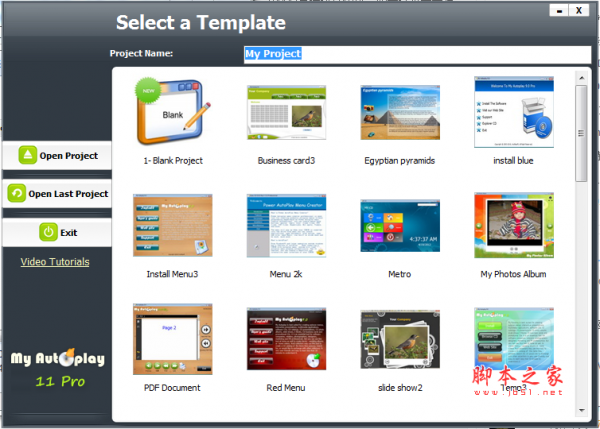Click the Open Last Project button
The height and width of the screenshot is (429, 600).
coord(57,194)
